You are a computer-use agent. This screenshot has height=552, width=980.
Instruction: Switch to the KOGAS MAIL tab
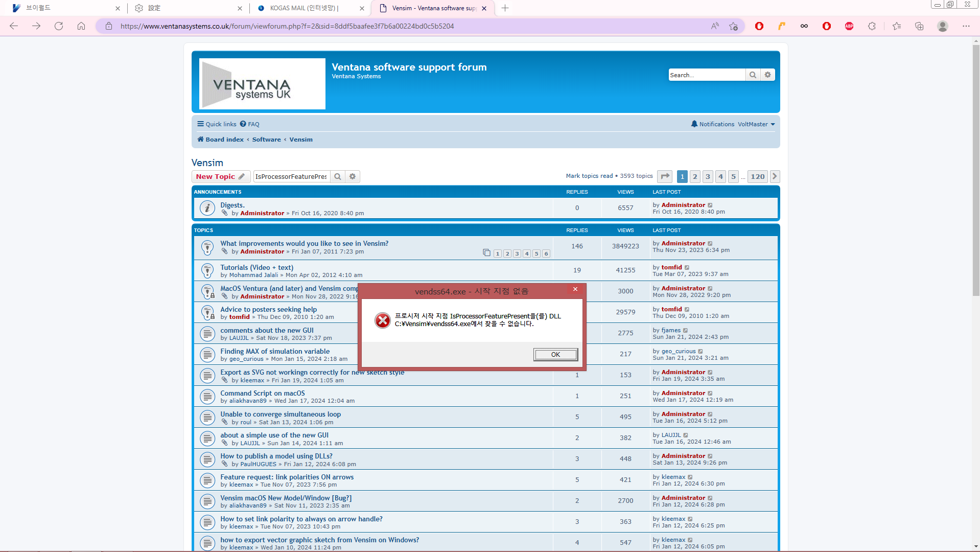pyautogui.click(x=311, y=8)
